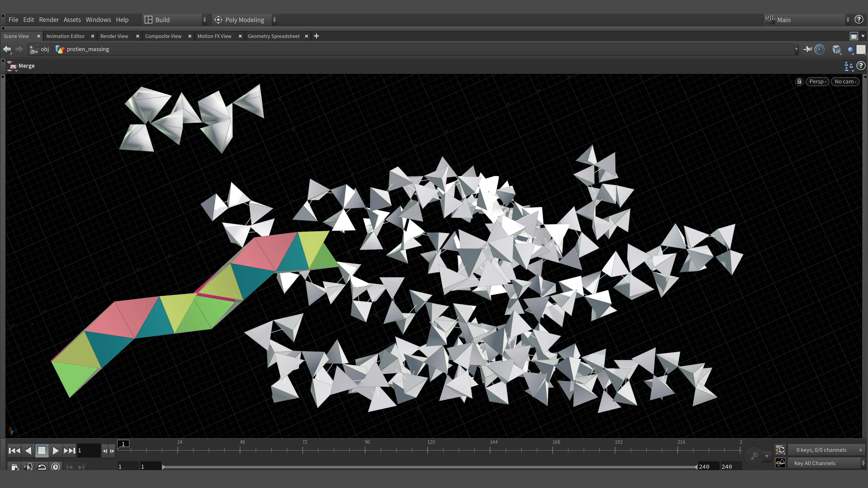
Task: Toggle the stop playback button
Action: tap(42, 450)
